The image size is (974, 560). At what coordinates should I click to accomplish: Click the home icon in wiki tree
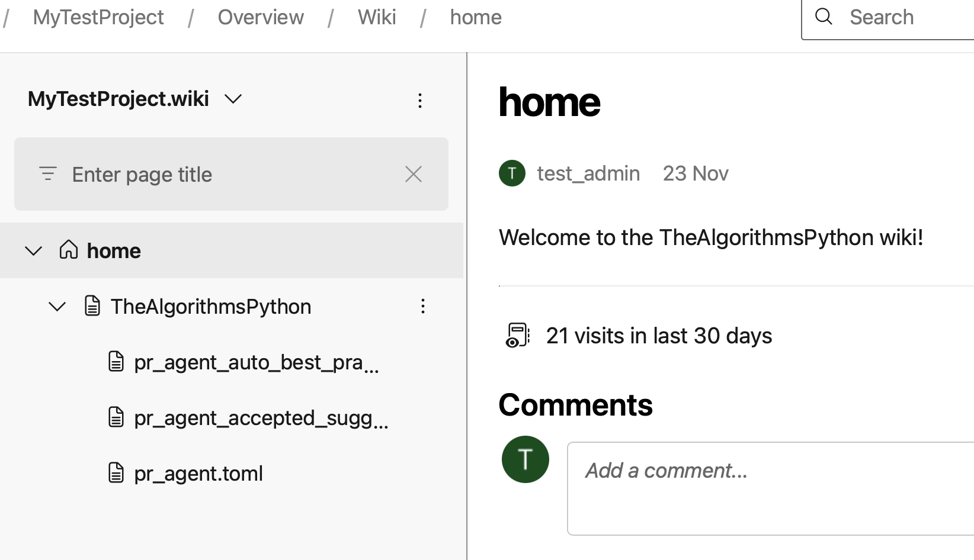[x=69, y=250]
